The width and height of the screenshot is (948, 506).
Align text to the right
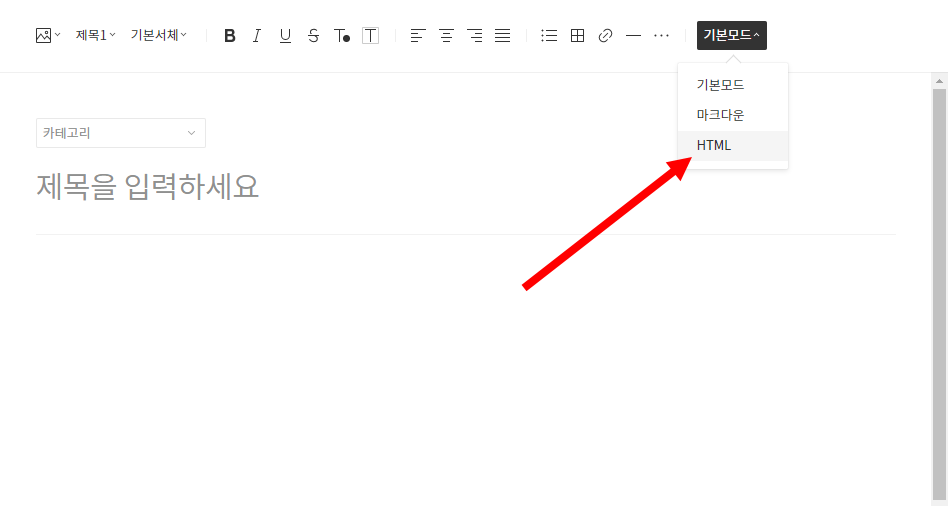point(475,36)
